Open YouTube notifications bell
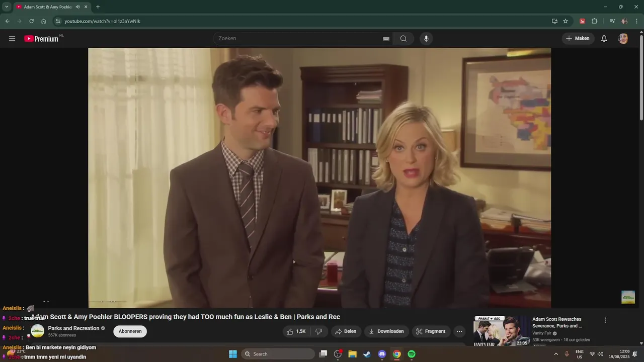Screen dimensions: 644x362 click(604, 39)
